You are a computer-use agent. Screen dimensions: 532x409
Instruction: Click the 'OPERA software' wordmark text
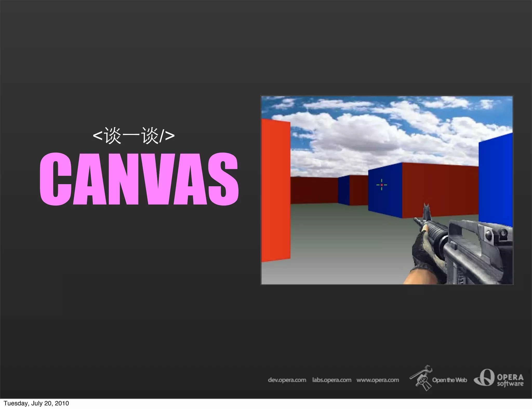pos(510,380)
